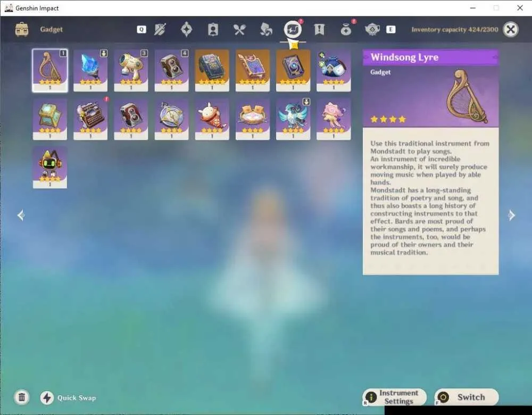Close the Genshin Impact window
This screenshot has height=415, width=532.
pyautogui.click(x=520, y=8)
